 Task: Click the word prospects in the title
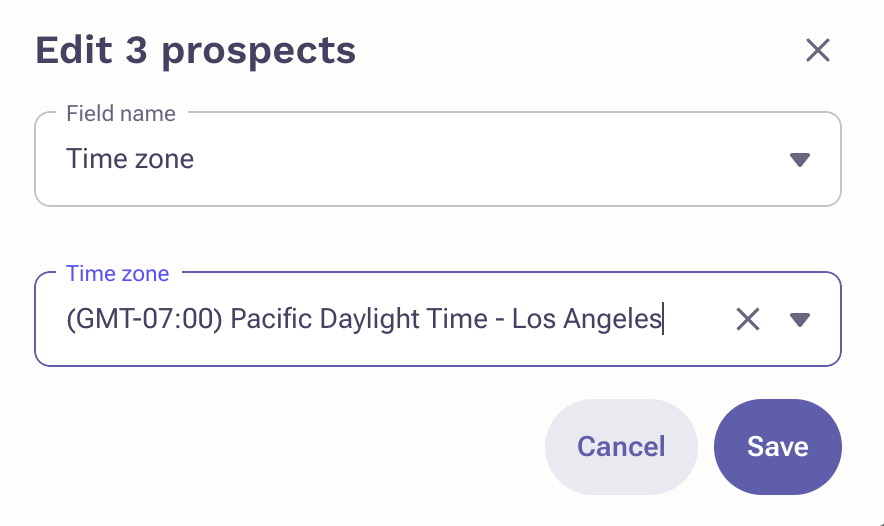(259, 52)
